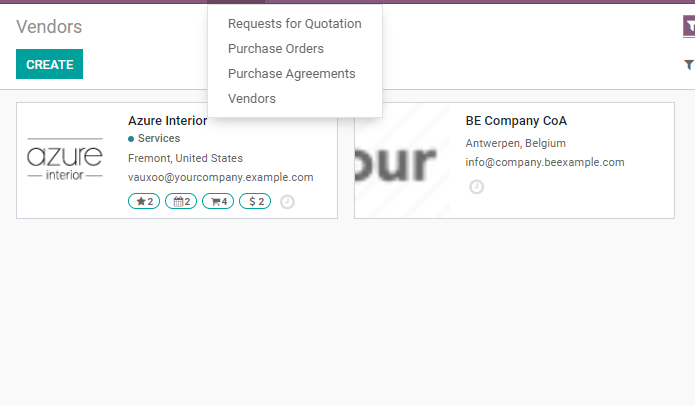Select Requests for Quotation menu entry
This screenshot has width=695, height=406.
(x=294, y=23)
